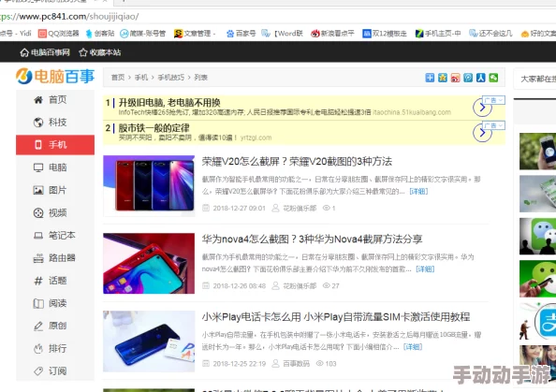Open 视频 section in sidebar
The height and width of the screenshot is (392, 556).
tap(55, 212)
